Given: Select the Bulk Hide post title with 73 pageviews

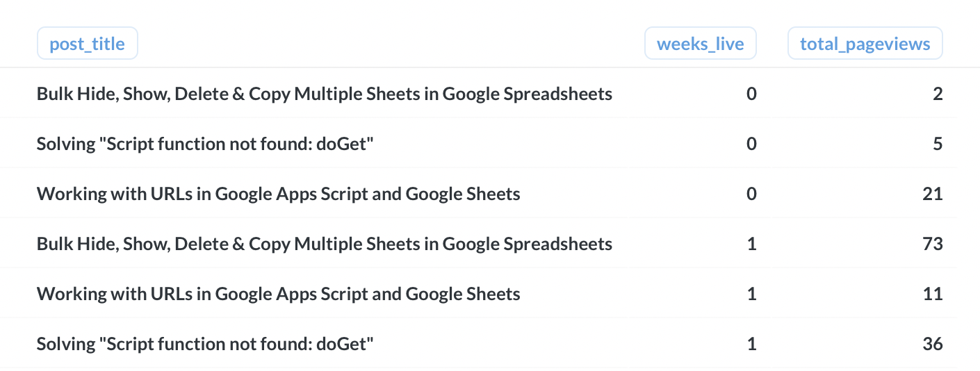Looking at the screenshot, I should [324, 244].
